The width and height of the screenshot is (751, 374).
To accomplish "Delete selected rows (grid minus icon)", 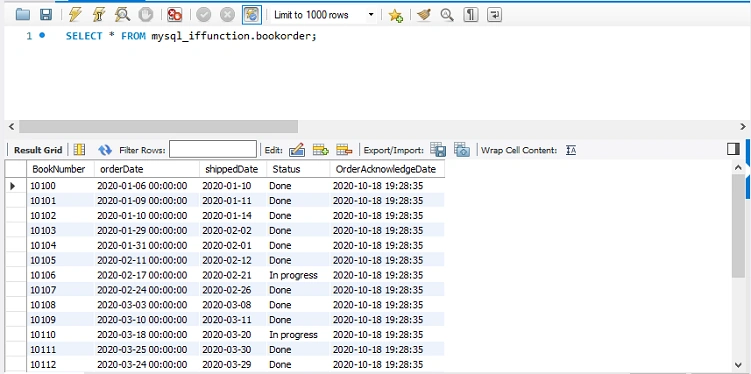I will (344, 150).
